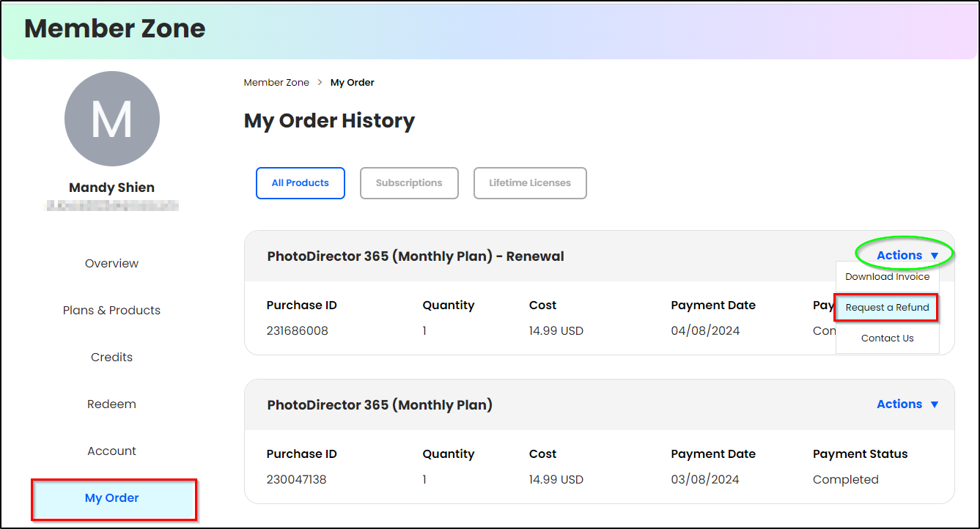Switch to All Products filter tab

click(x=301, y=183)
